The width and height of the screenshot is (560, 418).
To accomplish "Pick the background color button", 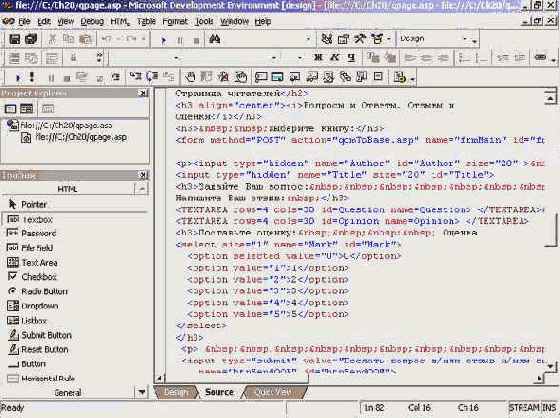I will pos(390,58).
